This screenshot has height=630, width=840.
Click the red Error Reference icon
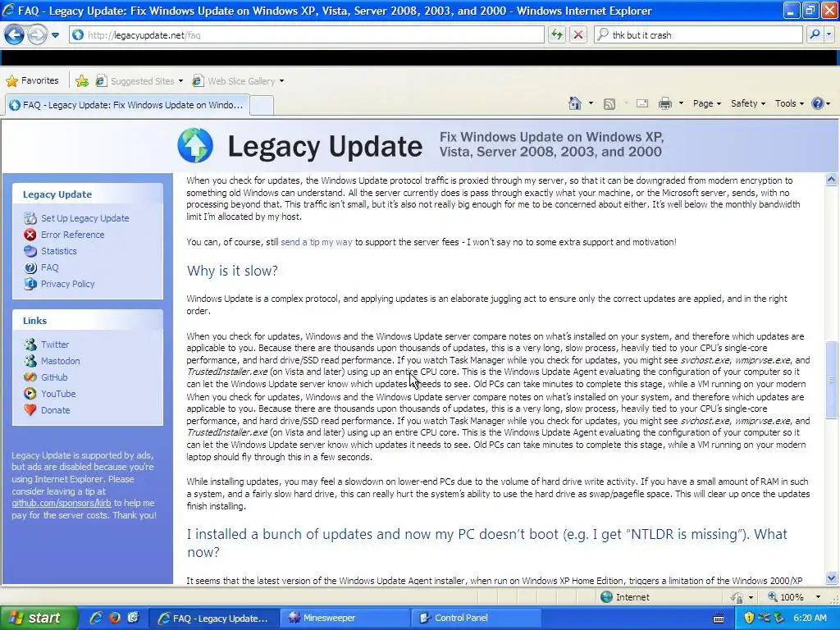tap(30, 235)
